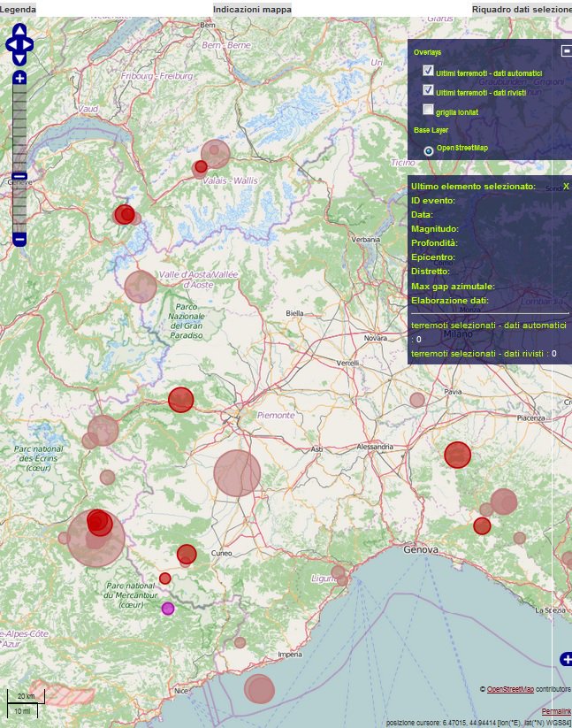Viewport: 572px width, 728px height.
Task: Select the small red marker in Valais-Wallis
Action: (201, 166)
